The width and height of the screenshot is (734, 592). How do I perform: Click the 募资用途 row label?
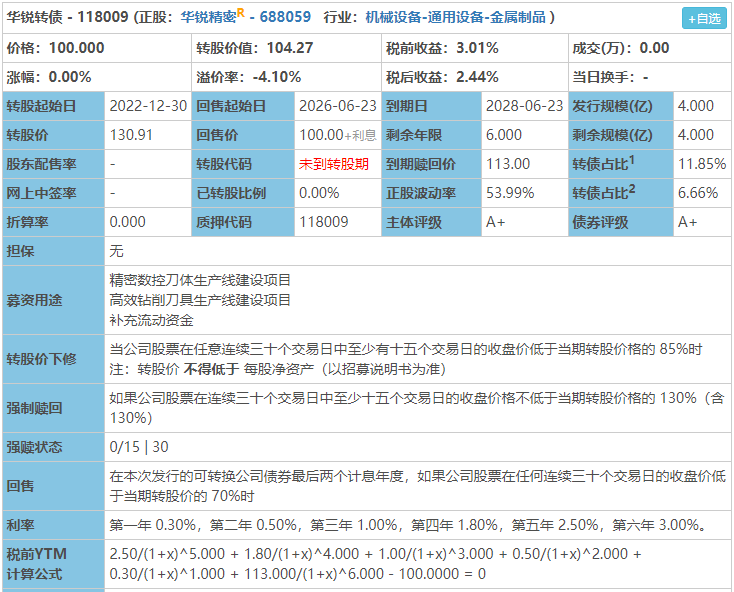click(x=53, y=300)
